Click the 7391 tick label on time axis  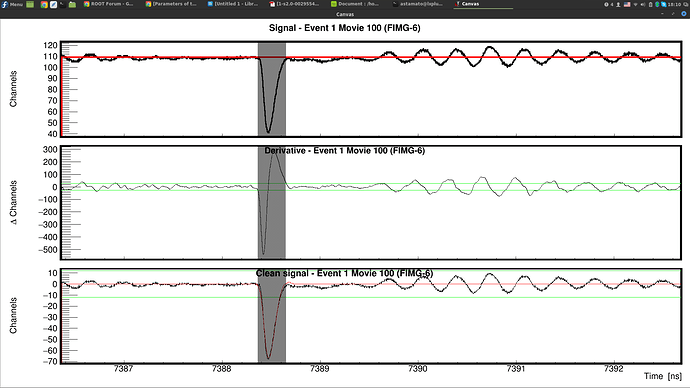tap(516, 369)
